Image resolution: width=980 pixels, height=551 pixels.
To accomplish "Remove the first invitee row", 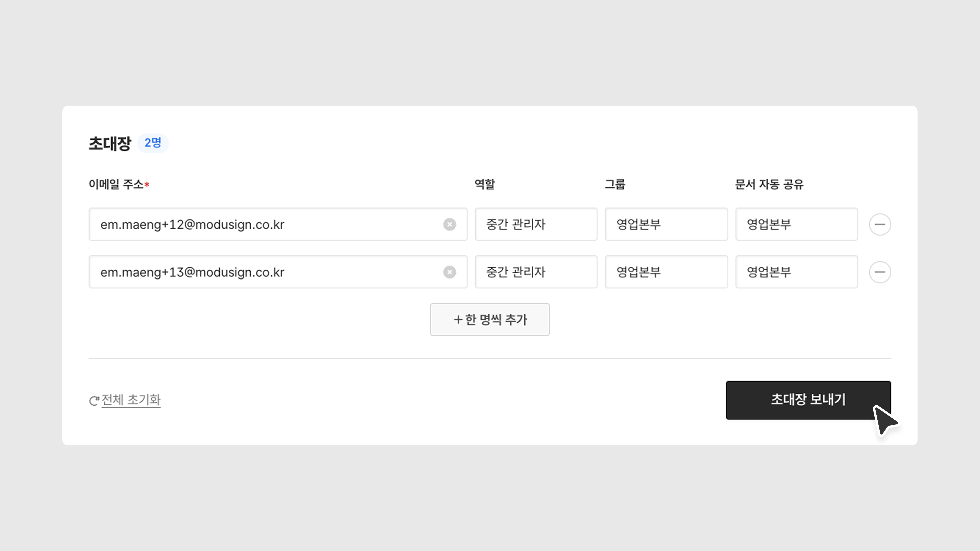I will (x=879, y=224).
